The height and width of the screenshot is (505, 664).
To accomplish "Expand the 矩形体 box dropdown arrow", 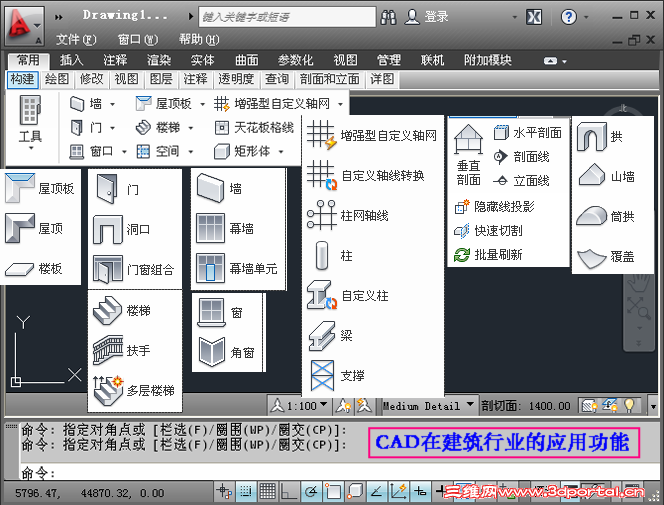I will (x=281, y=151).
